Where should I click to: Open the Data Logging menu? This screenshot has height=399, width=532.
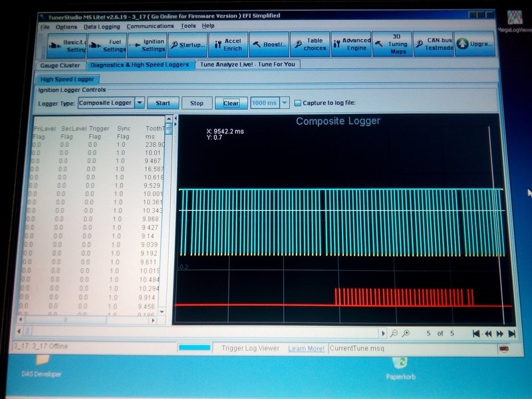[102, 27]
